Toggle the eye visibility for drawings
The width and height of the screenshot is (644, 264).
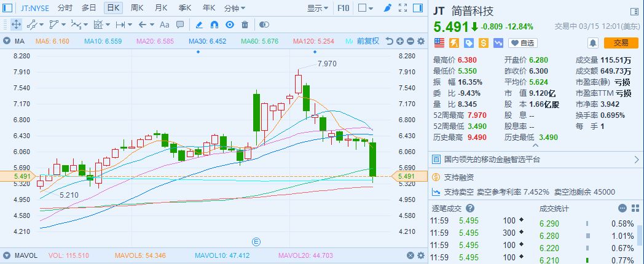[230, 25]
